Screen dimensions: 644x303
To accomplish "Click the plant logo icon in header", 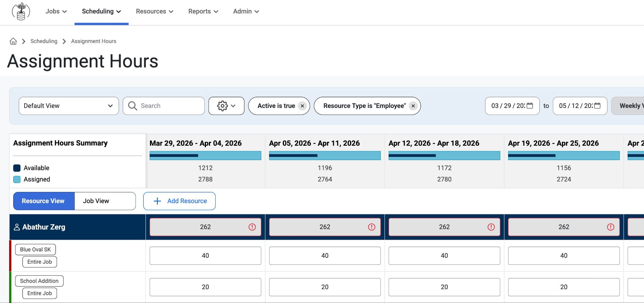I will 21,11.
